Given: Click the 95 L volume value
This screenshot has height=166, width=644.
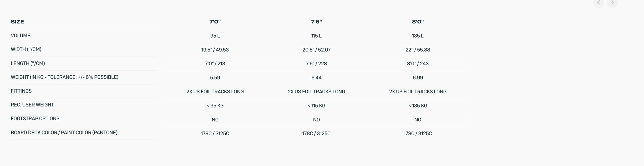Looking at the screenshot, I should pyautogui.click(x=215, y=36).
